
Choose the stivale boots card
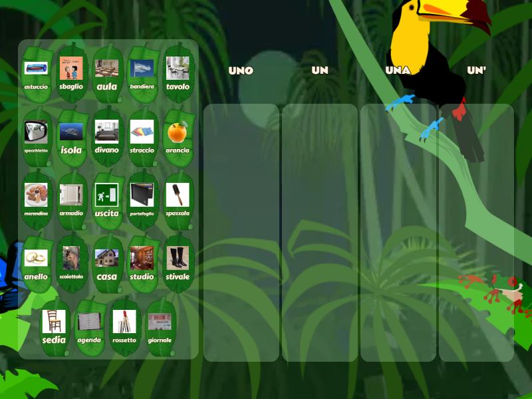(177, 263)
